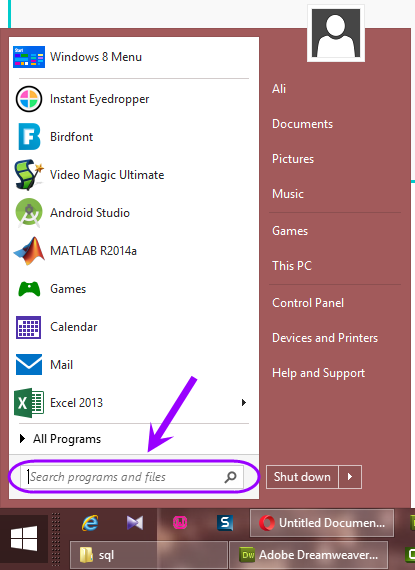
Task: Open the Ali user folder
Action: point(279,89)
